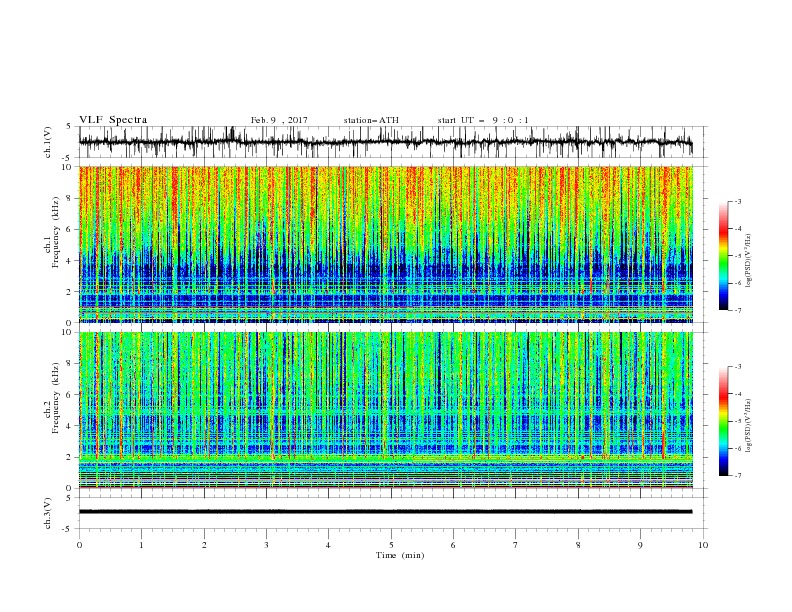Click inside the ch.2 spectrogram panel
The width and height of the screenshot is (792, 612).
(385, 410)
